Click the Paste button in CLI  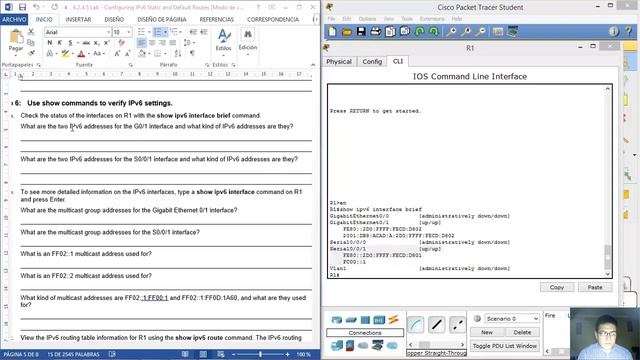tap(595, 287)
